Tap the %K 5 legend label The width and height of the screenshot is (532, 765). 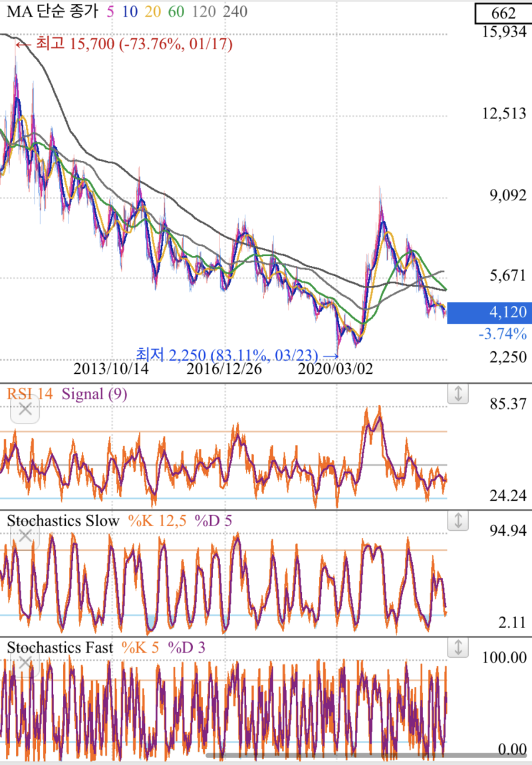(140, 647)
